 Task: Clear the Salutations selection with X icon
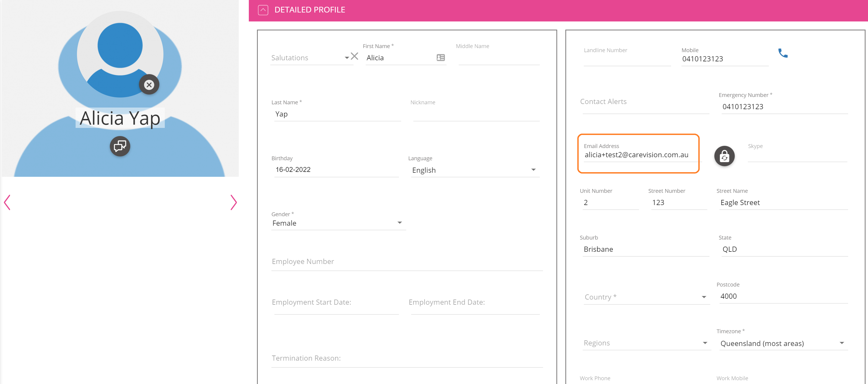click(x=354, y=56)
